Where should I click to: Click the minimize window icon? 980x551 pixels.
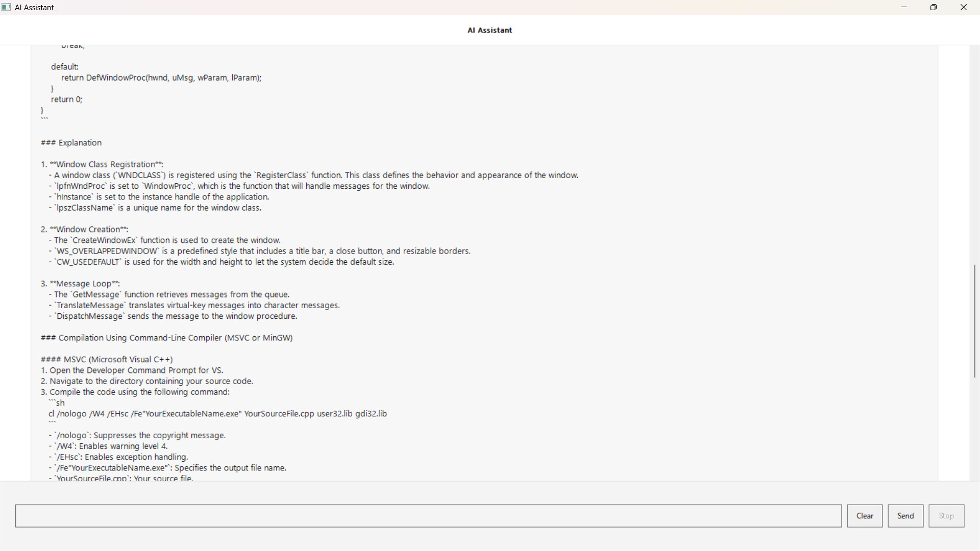(x=904, y=7)
